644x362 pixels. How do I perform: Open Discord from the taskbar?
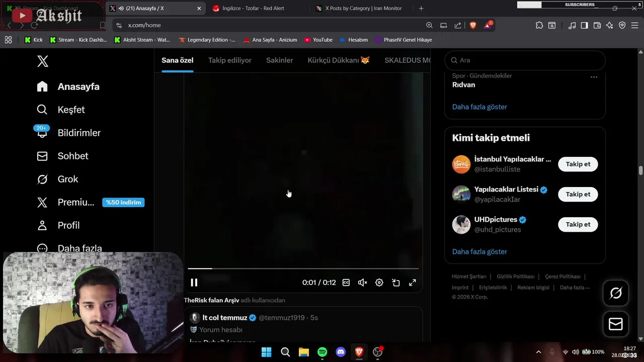click(341, 352)
